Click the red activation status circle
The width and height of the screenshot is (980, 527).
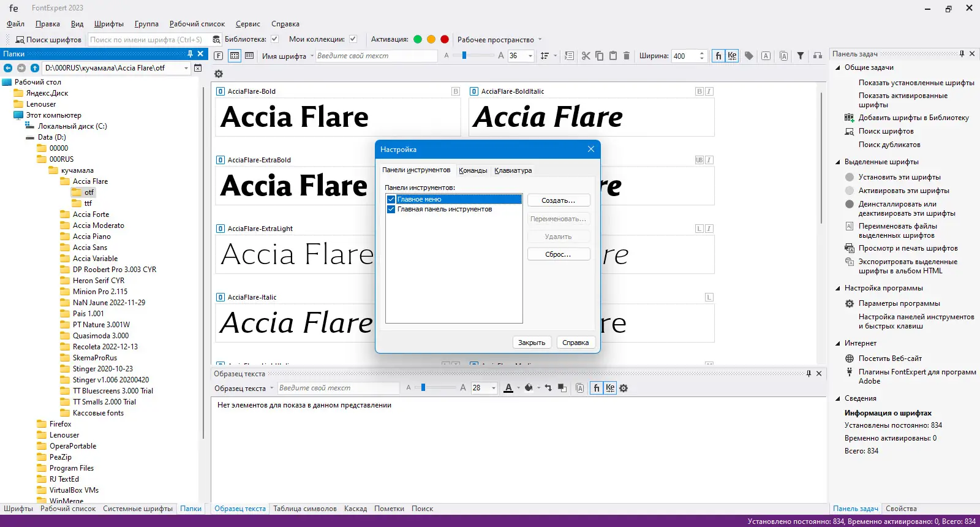point(445,39)
